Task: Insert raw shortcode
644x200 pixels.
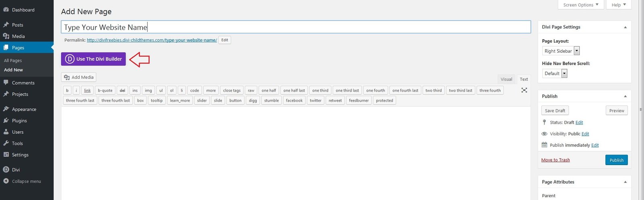Action: point(251,90)
